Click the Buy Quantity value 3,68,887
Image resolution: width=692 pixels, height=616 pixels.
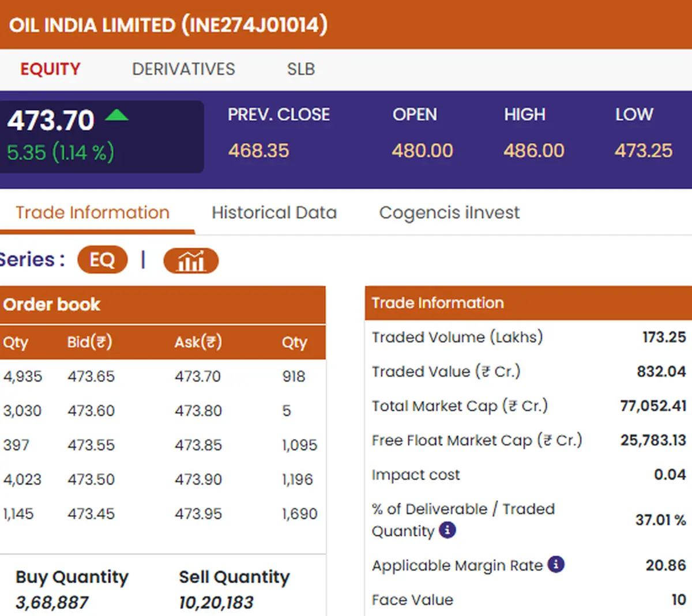pos(52,603)
